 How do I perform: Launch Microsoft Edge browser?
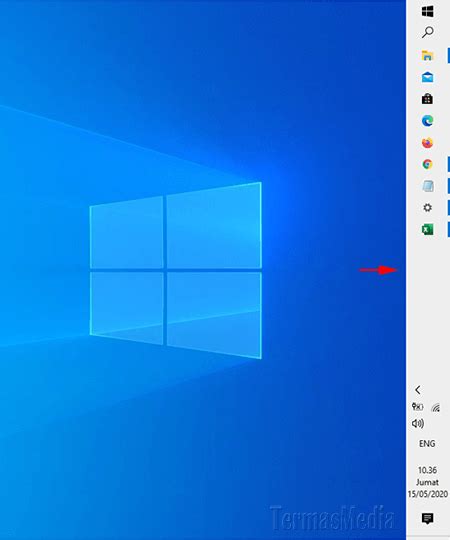click(x=427, y=121)
